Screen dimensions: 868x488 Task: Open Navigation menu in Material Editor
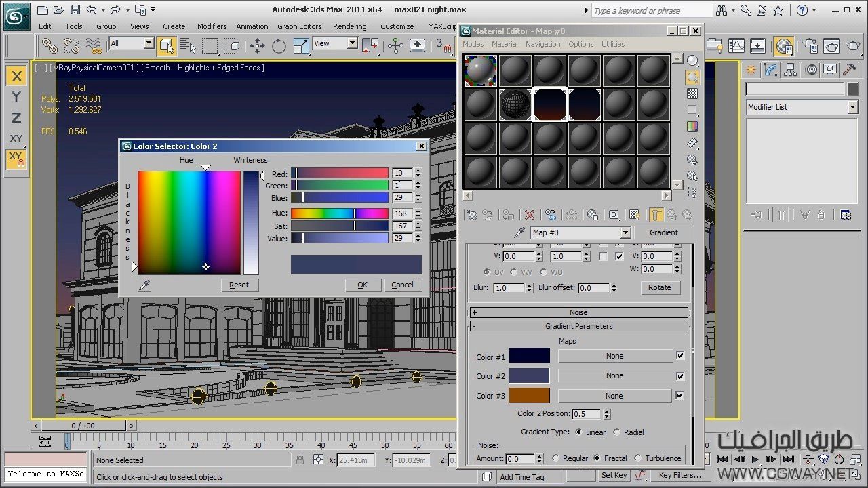[x=542, y=44]
